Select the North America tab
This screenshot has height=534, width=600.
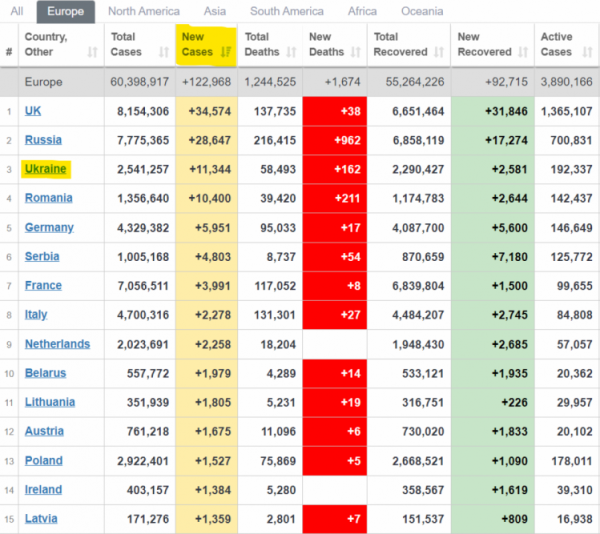[144, 11]
